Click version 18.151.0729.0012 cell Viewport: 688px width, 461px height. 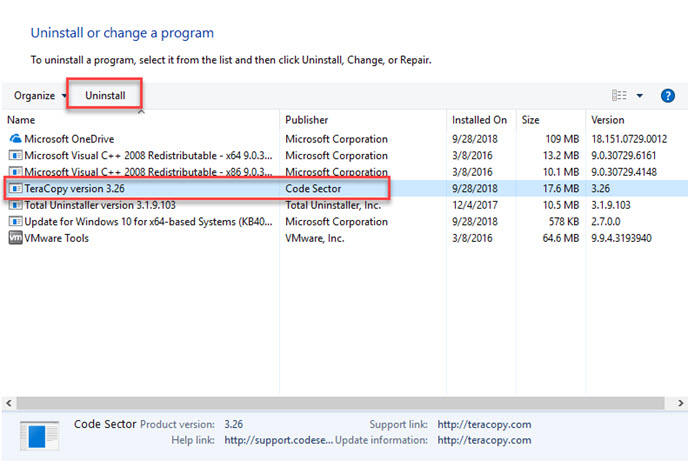tap(629, 139)
